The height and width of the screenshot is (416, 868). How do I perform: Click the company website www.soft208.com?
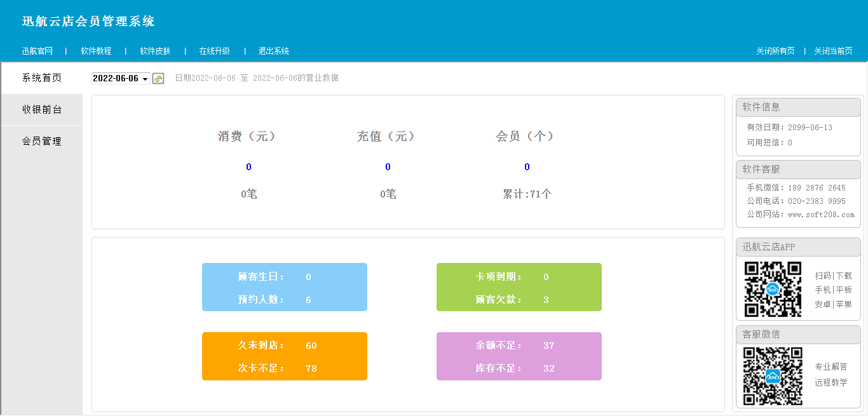click(821, 215)
